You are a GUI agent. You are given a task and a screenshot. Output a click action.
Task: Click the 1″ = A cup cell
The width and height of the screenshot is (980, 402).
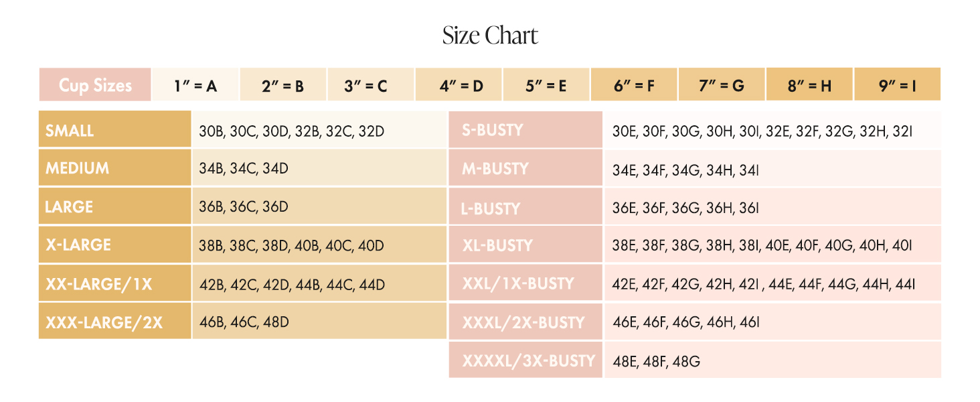[x=195, y=85]
